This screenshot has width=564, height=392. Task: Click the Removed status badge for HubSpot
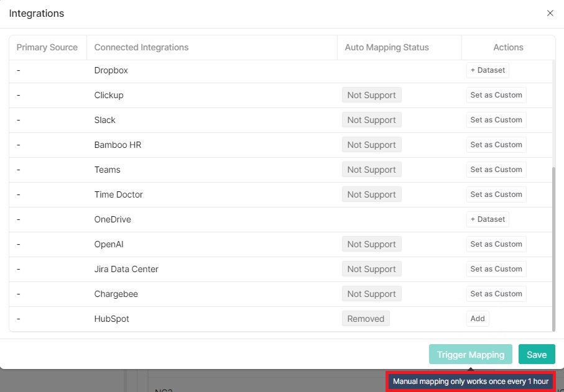click(x=366, y=319)
